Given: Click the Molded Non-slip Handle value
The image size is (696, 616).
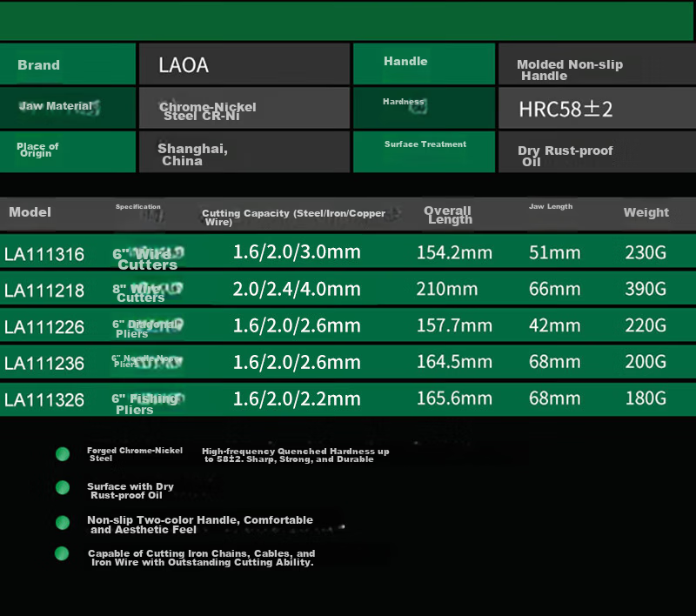Looking at the screenshot, I should (x=570, y=70).
